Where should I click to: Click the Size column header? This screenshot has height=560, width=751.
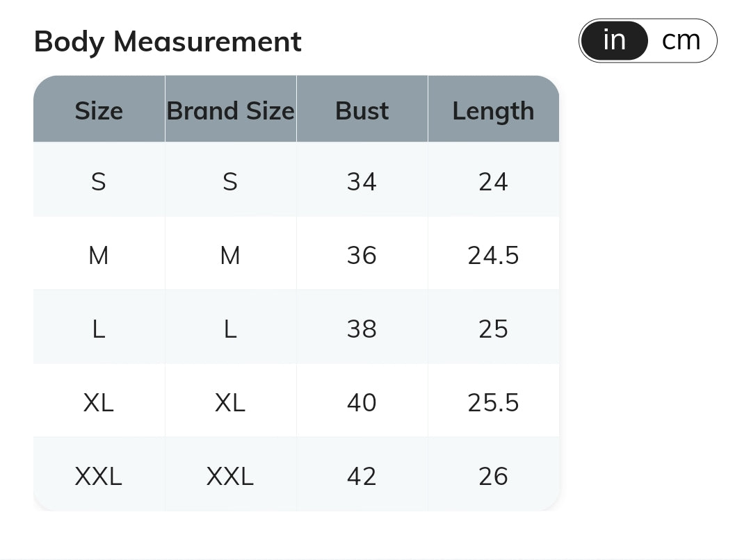click(x=99, y=111)
